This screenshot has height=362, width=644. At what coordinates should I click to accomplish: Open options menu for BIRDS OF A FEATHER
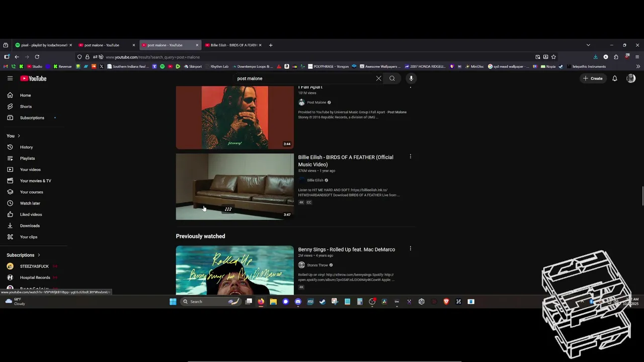point(411,156)
